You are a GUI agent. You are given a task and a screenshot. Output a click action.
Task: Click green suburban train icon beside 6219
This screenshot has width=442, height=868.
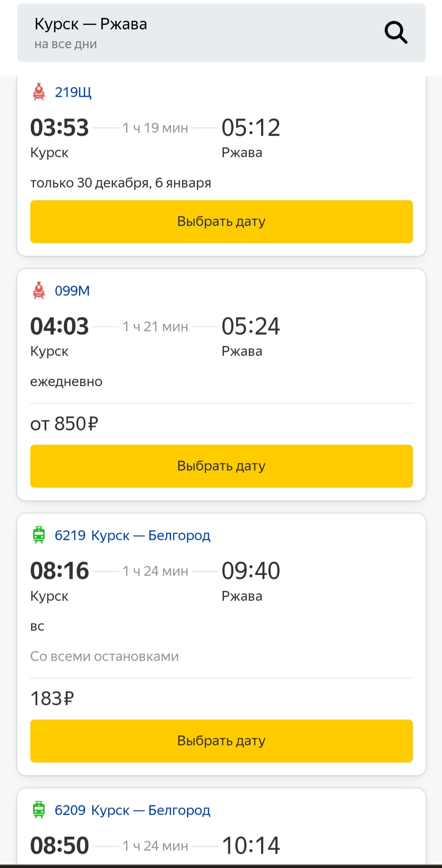point(39,535)
